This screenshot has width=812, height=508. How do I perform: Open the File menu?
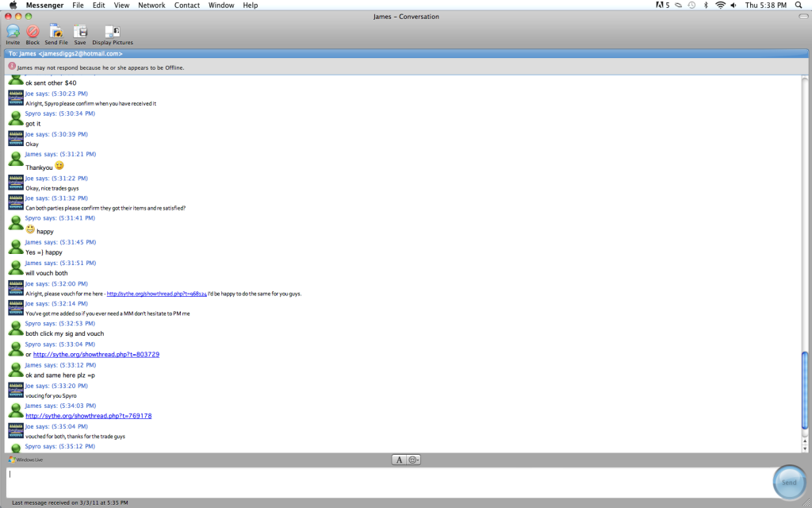point(78,6)
